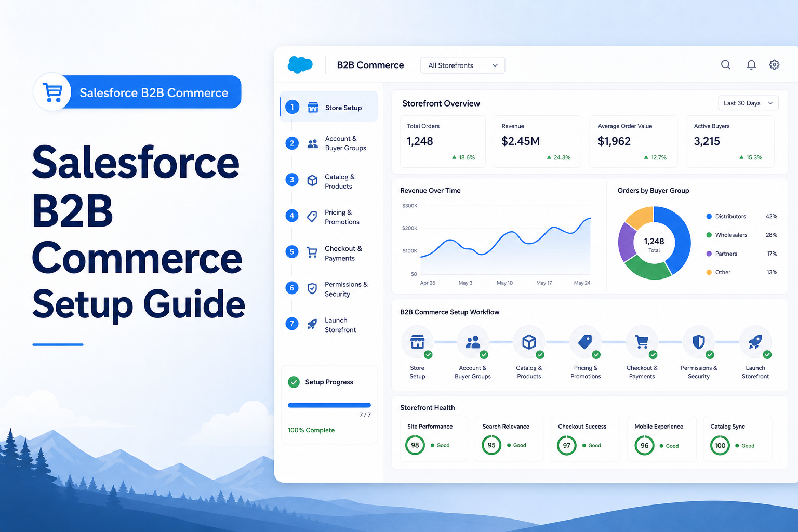Click the Checkout & Payments cart icon in sidebar
This screenshot has width=798, height=532.
312,252
